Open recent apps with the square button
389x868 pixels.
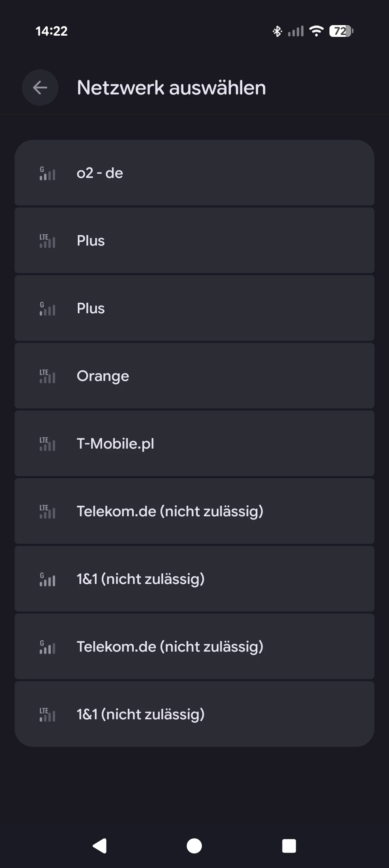[289, 846]
